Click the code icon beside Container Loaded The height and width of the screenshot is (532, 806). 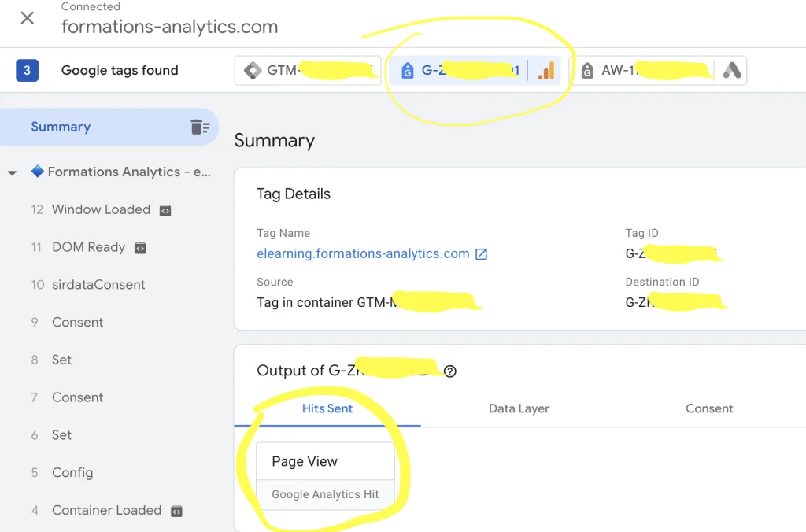click(176, 511)
